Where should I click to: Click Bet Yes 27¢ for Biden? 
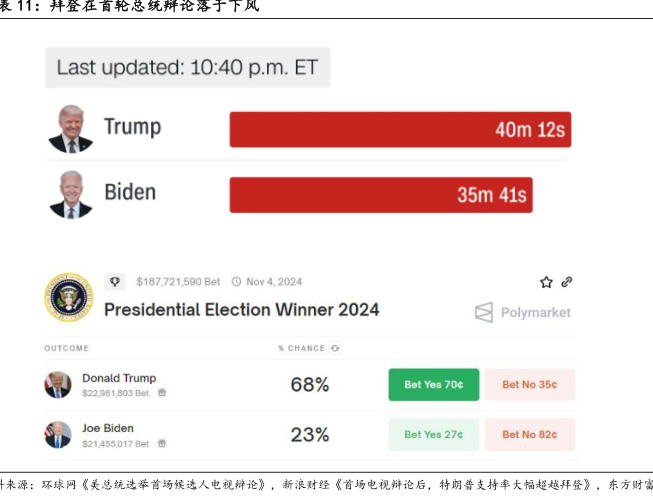click(x=433, y=435)
